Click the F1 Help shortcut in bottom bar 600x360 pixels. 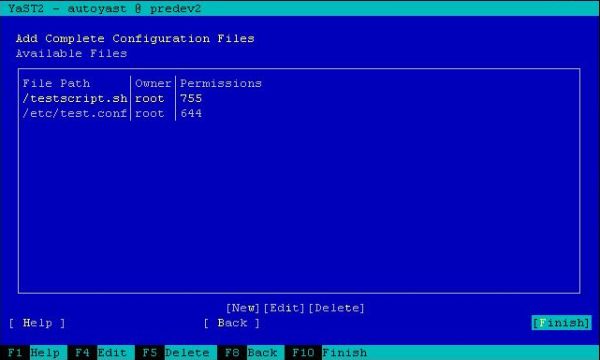(34, 353)
